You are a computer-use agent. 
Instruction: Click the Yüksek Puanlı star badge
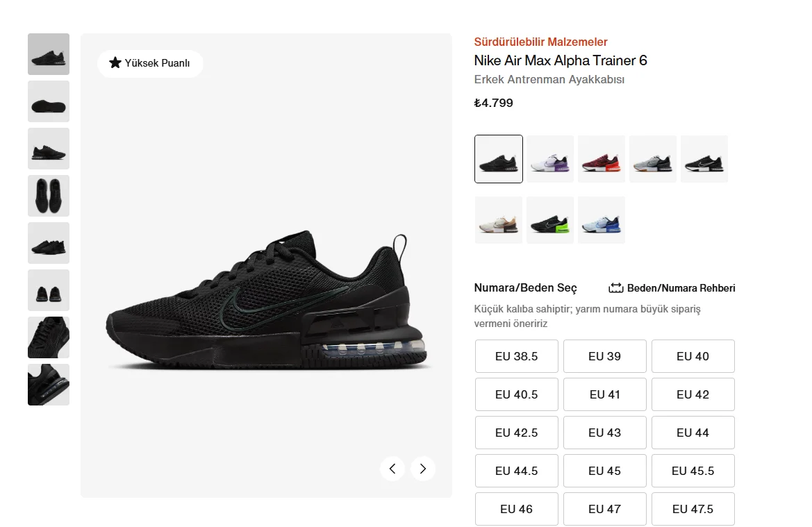[150, 63]
